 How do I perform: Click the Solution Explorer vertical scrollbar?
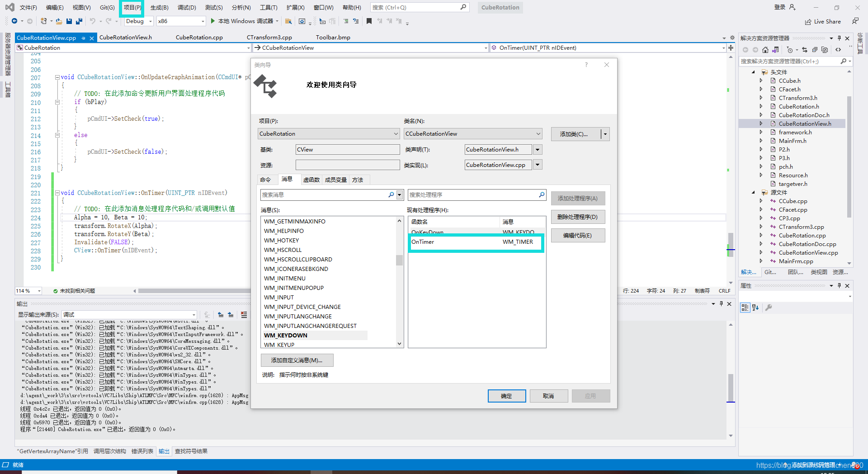pyautogui.click(x=849, y=156)
